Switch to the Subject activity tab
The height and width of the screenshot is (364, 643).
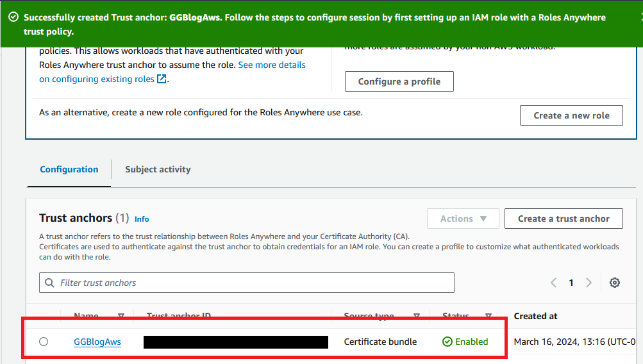click(x=158, y=169)
